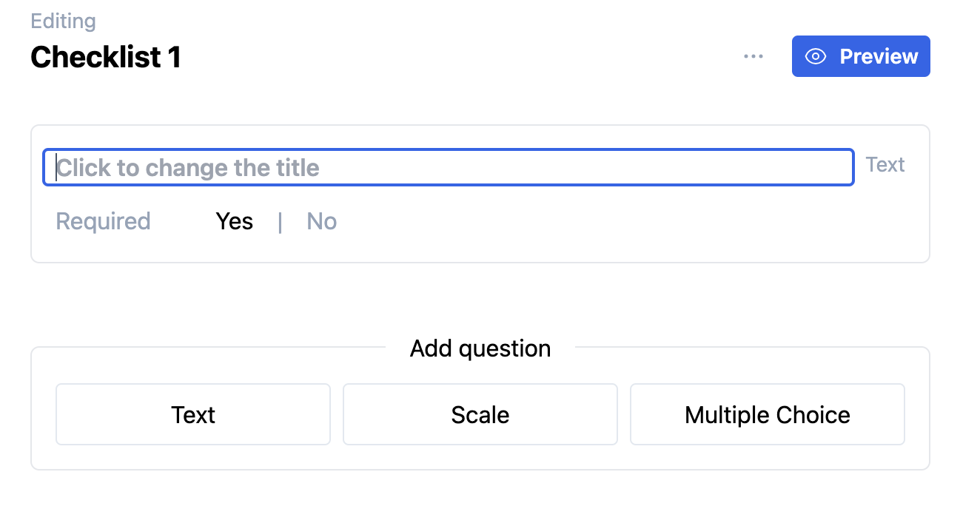Click the divider between Yes and No
Image resolution: width=980 pixels, height=506 pixels.
(x=280, y=221)
